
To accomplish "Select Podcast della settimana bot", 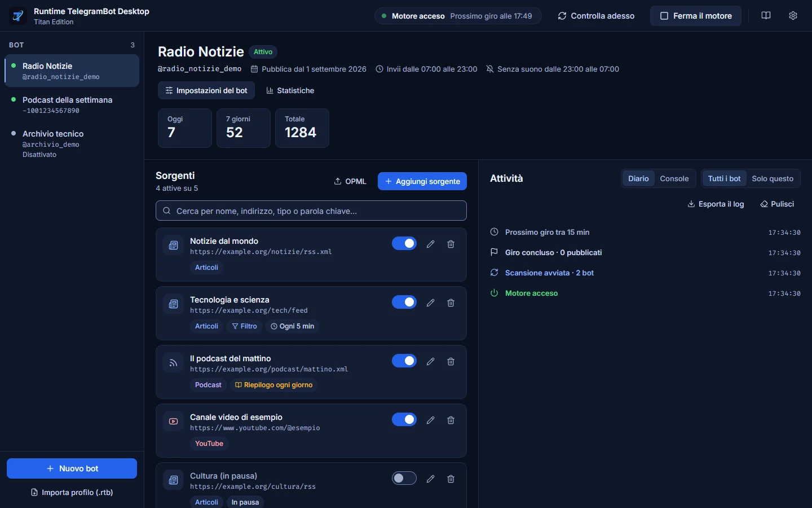I will (x=72, y=104).
